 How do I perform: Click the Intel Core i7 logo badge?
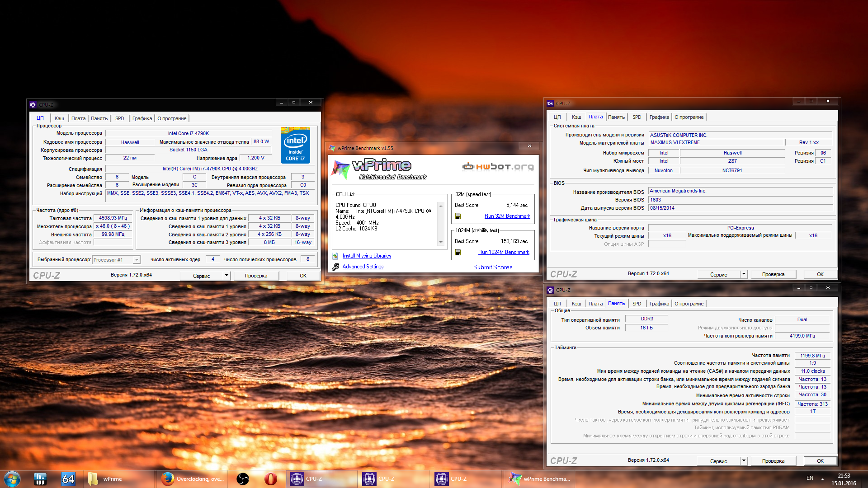click(x=295, y=145)
